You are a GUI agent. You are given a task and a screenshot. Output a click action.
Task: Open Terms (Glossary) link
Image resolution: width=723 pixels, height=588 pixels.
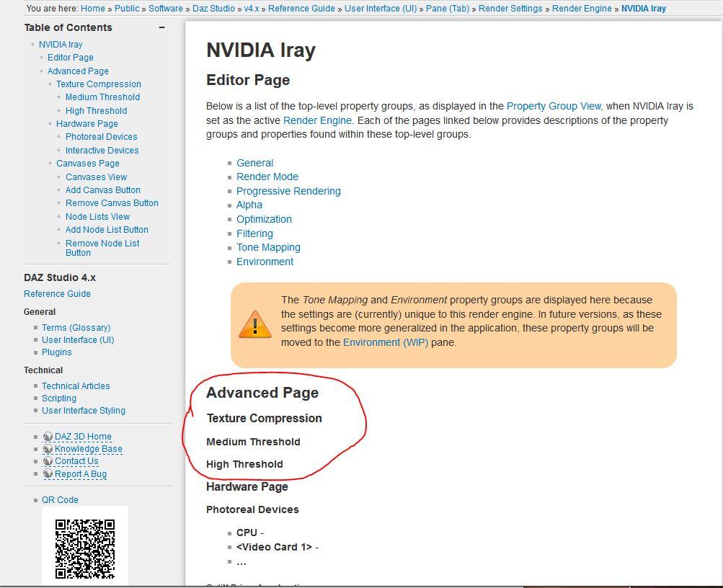tap(76, 328)
